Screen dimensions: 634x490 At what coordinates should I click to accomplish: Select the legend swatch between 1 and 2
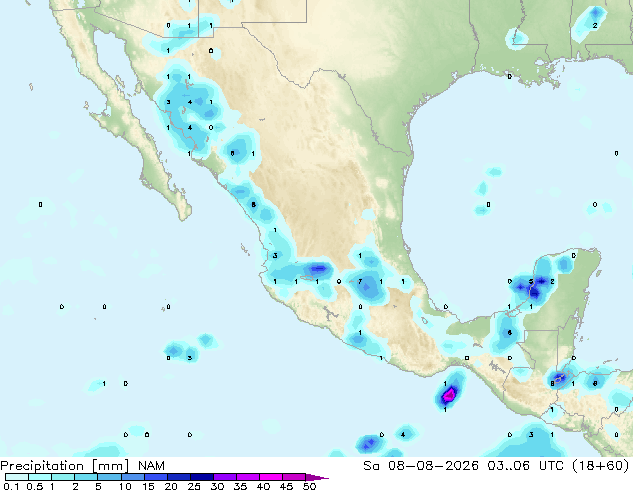coord(63,477)
